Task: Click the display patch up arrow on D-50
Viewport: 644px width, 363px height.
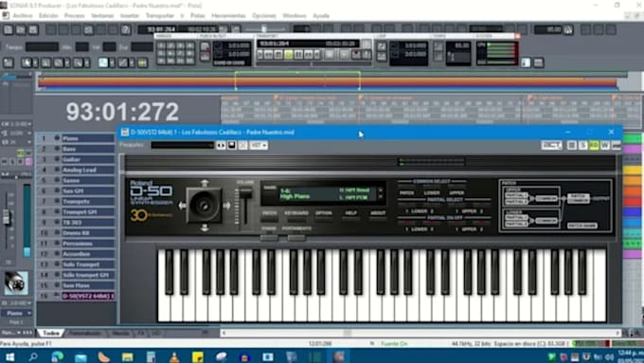Action: pos(381,191)
